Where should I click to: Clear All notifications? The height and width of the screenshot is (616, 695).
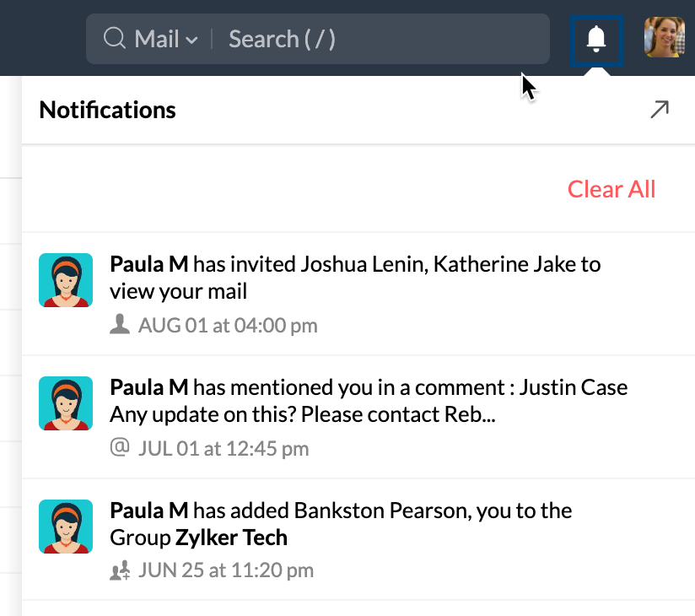pyautogui.click(x=611, y=189)
